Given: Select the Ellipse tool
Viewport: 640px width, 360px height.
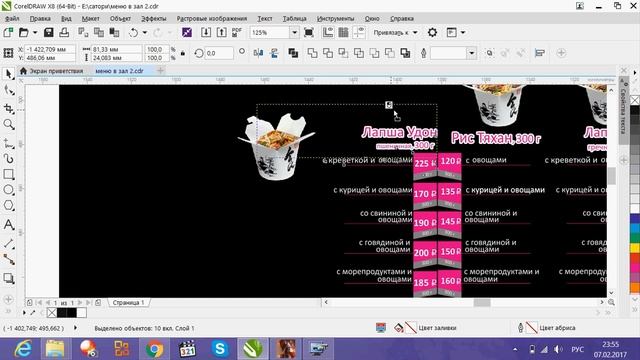Looking at the screenshot, I should coord(9,190).
